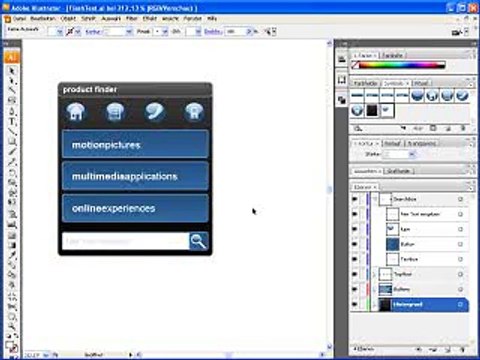
Task: Expand the Buttons layer arrow
Action: (x=374, y=289)
